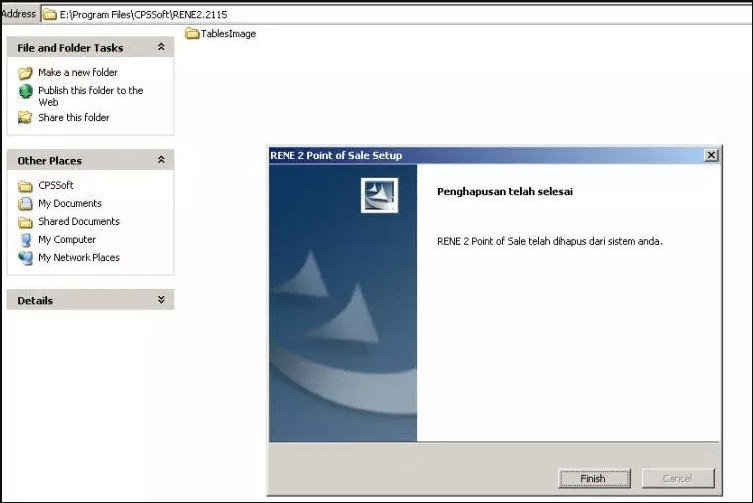Click the Shared Documents folder icon
Viewport: 753px width, 503px height.
click(25, 222)
